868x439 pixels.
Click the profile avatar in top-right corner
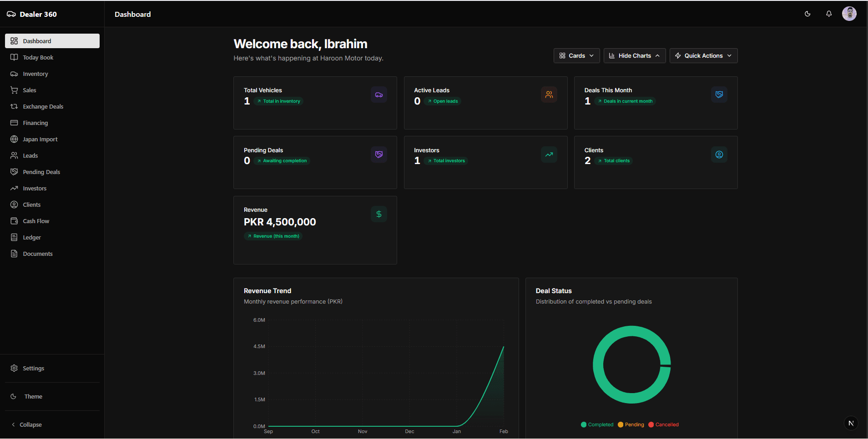click(x=849, y=14)
